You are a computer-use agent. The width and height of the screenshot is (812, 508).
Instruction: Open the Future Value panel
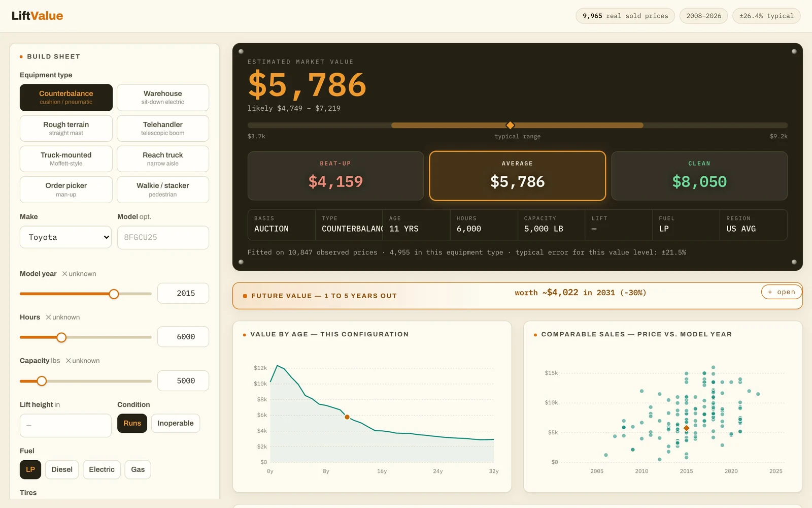tap(782, 292)
